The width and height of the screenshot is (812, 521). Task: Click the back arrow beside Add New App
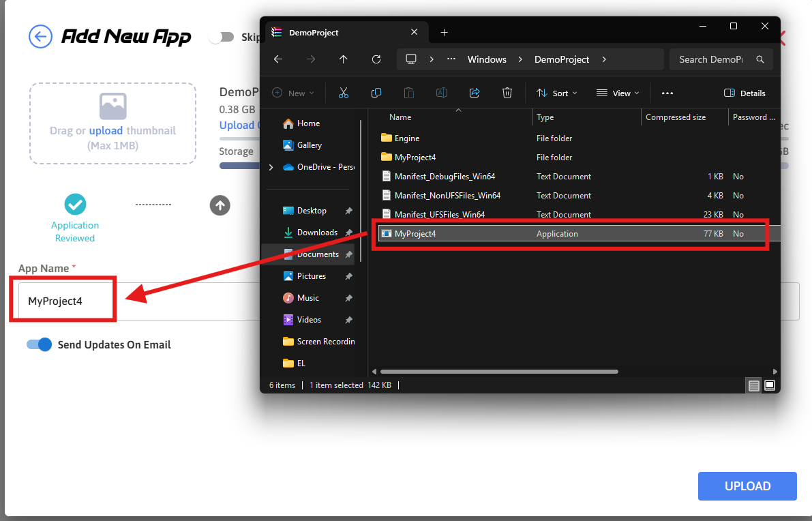pos(41,36)
